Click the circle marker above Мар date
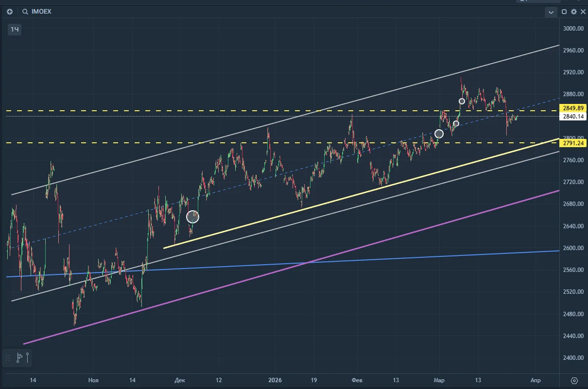The image size is (588, 389). 439,134
